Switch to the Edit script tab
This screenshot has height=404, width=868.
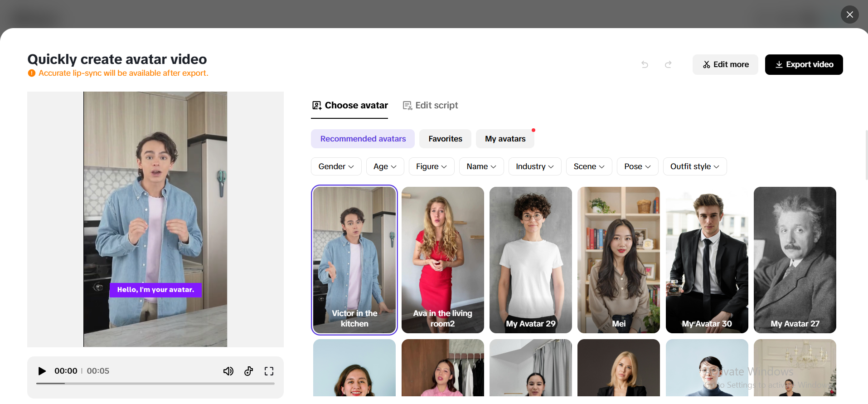click(431, 105)
